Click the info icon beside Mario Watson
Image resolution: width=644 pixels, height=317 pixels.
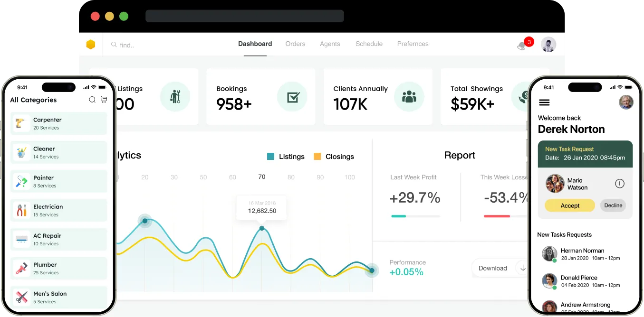(620, 184)
